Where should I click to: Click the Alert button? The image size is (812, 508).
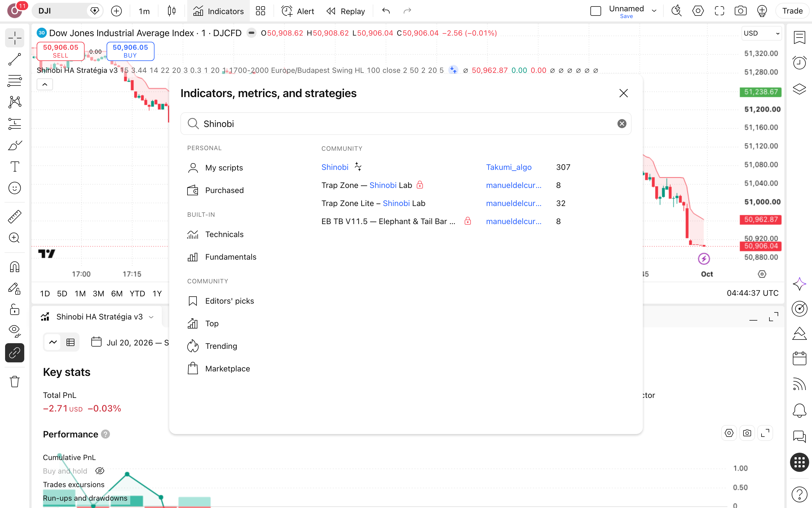point(298,11)
